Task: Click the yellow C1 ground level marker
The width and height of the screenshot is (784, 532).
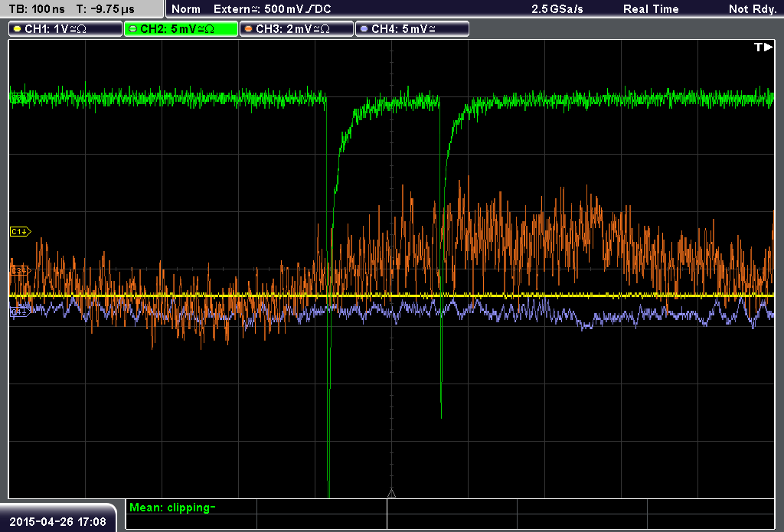Action: 21,231
